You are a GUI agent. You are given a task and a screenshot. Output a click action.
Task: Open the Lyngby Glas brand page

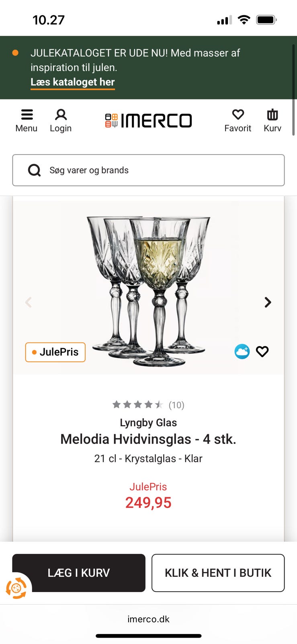pos(148,423)
